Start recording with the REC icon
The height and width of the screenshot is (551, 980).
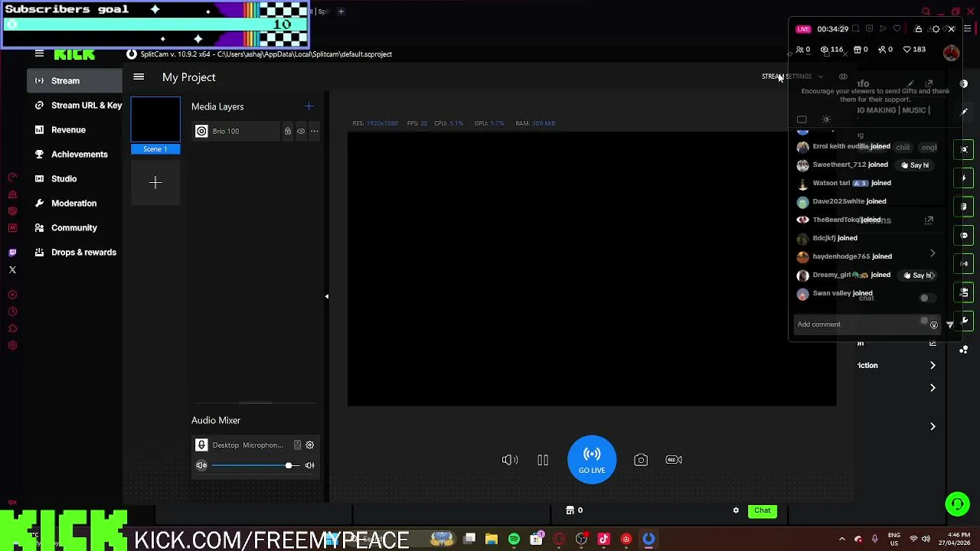[674, 460]
